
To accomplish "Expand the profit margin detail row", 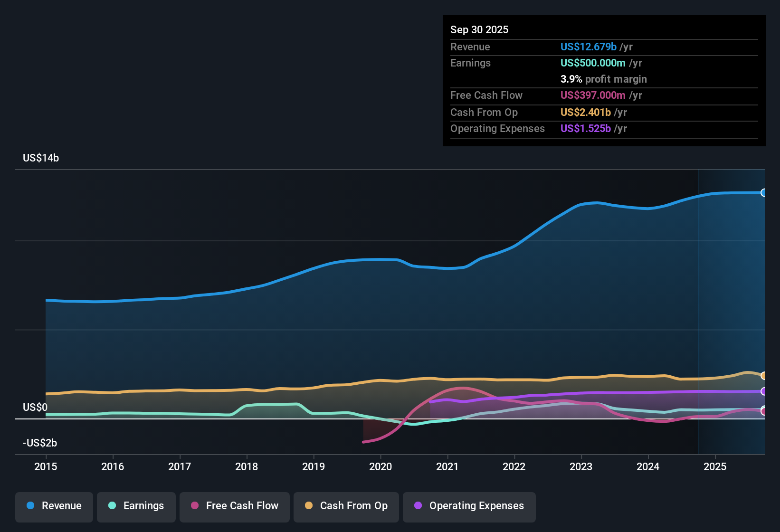I will (603, 79).
